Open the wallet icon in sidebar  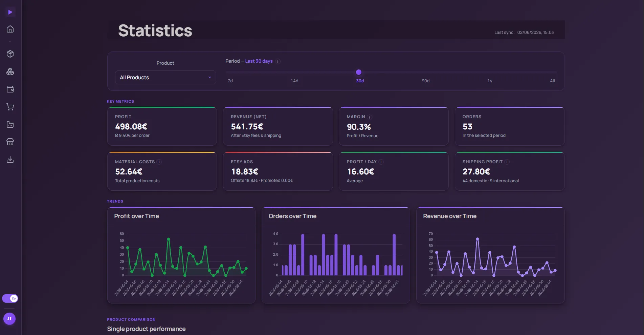coord(10,89)
